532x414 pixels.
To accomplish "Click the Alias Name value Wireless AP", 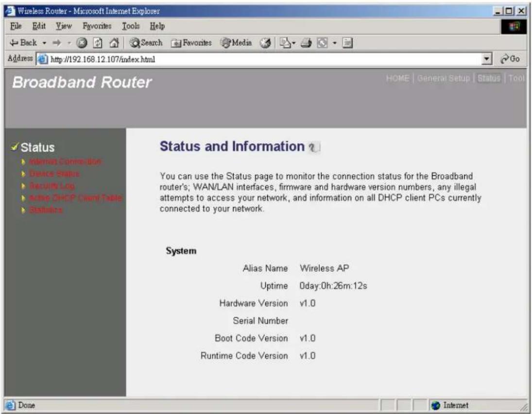I will pos(325,268).
